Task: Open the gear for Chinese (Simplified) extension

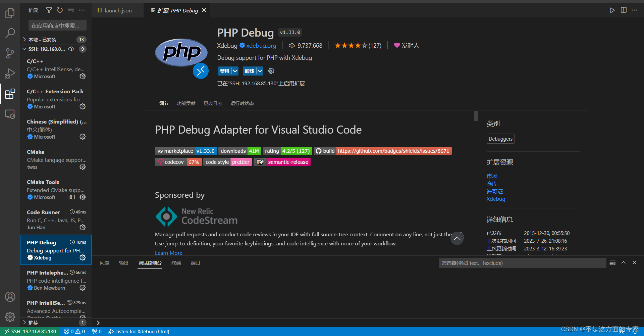Action: (x=83, y=137)
